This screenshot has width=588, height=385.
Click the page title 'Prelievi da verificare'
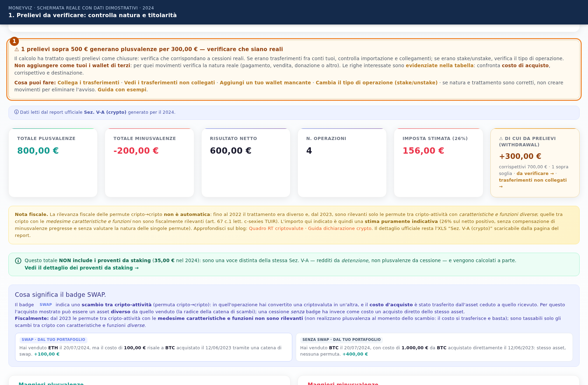point(92,15)
